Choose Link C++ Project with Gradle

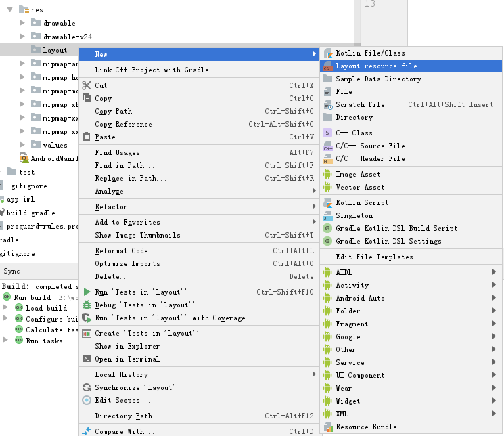[199, 70]
